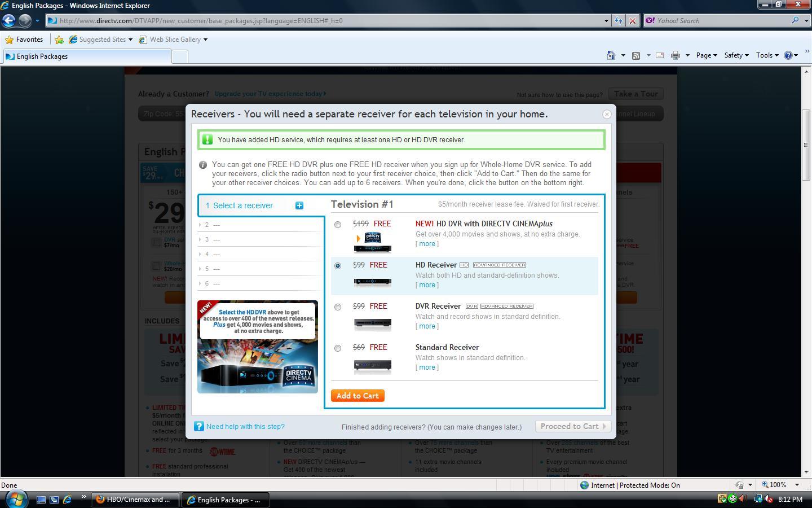
Task: Click the Help question mark icon
Action: (788, 55)
